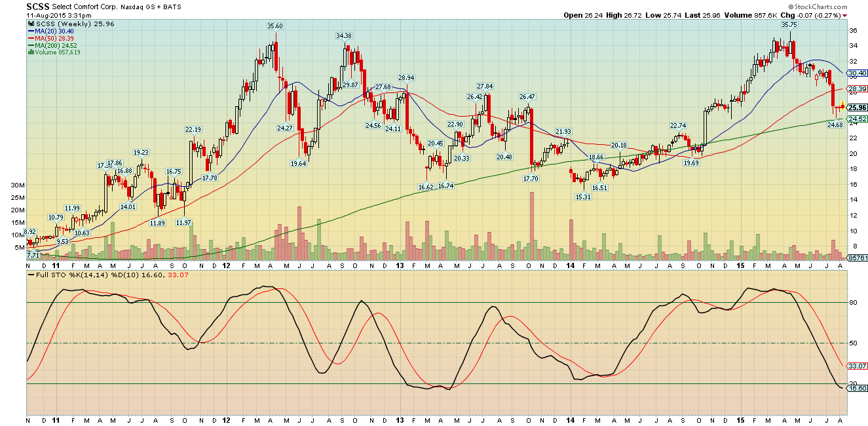868x426 pixels.
Task: Click the 19.64 low price label
Action: (x=298, y=164)
